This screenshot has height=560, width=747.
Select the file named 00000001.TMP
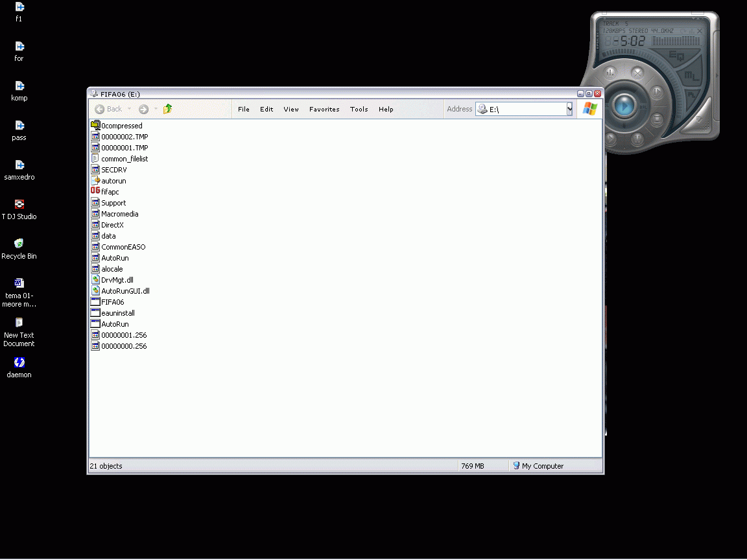[x=124, y=148]
